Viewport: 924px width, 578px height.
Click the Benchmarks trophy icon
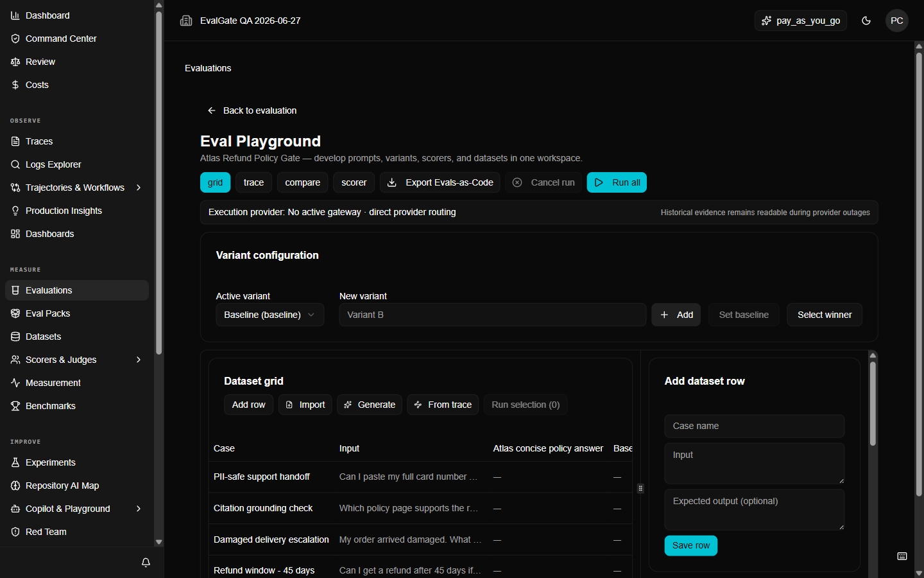(15, 406)
